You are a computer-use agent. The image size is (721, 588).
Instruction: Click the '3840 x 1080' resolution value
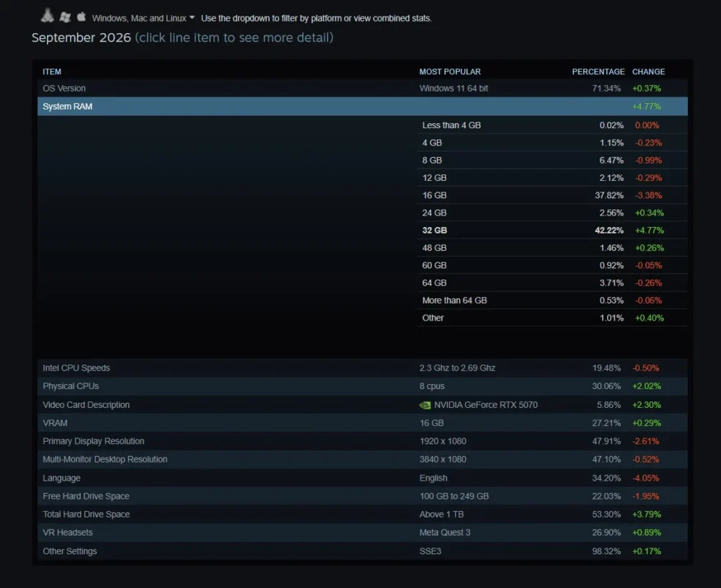pos(443,459)
